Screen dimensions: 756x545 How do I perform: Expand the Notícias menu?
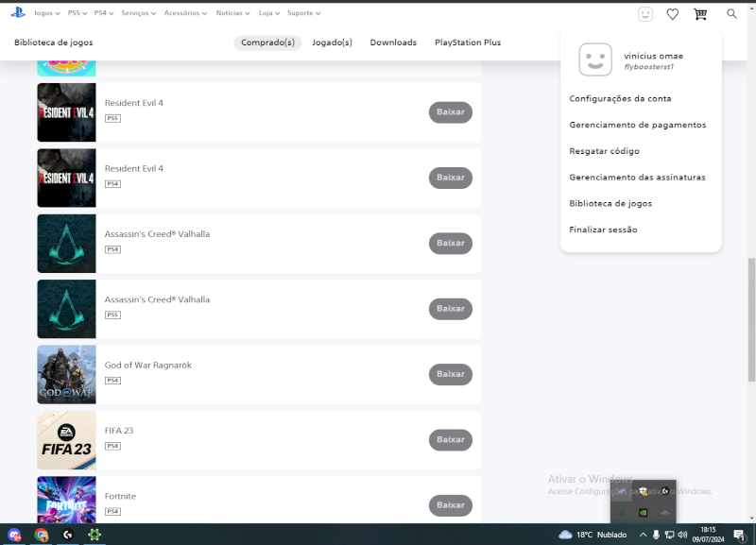point(232,13)
